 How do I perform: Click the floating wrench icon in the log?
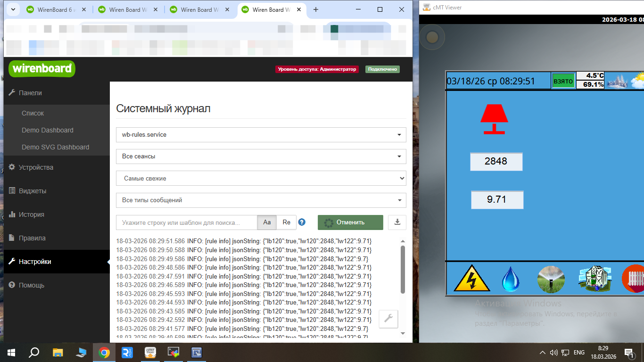[388, 319]
